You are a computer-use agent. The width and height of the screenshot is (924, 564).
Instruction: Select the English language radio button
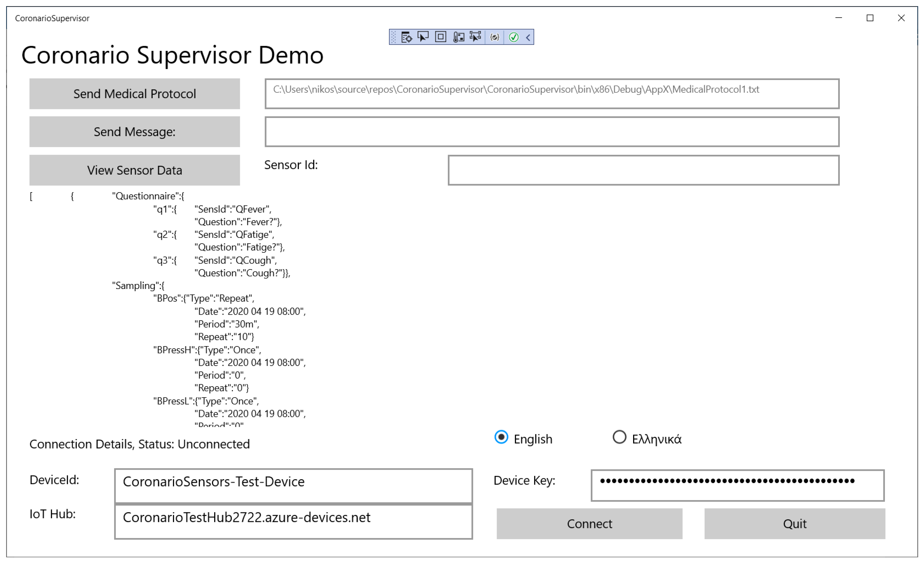click(501, 437)
